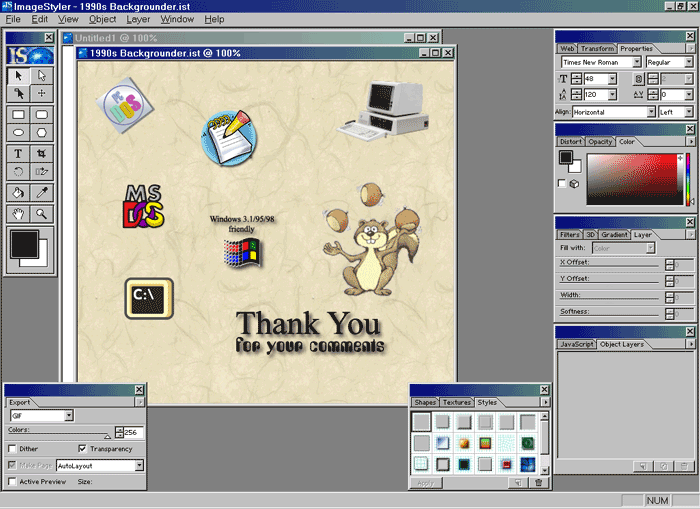Switch to the Hand pan tool
This screenshot has width=700, height=509.
pyautogui.click(x=18, y=214)
